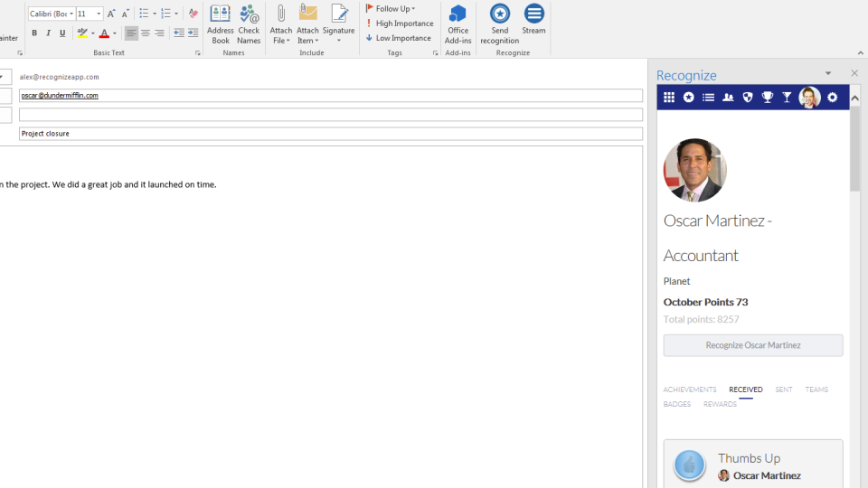Close the Recognize pane
This screenshot has height=488, width=868.
854,73
